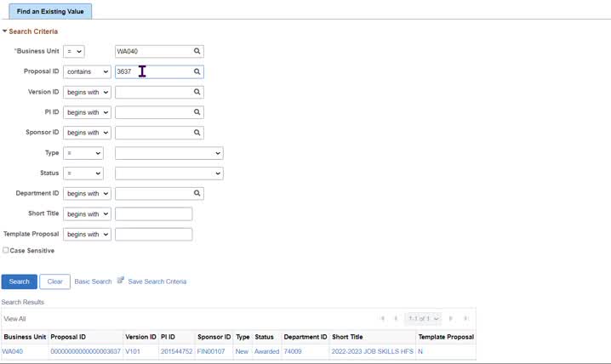Image resolution: width=611 pixels, height=364 pixels.
Task: Go to first page of search results
Action: (x=383, y=318)
